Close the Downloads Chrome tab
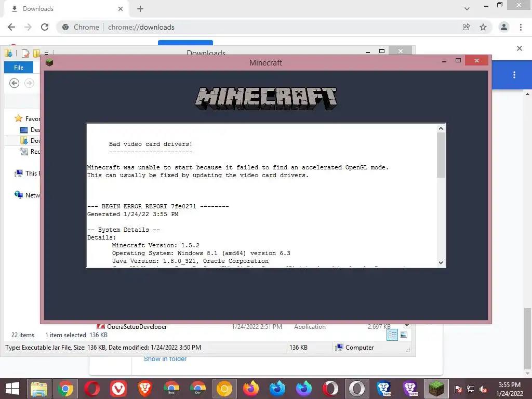The width and height of the screenshot is (532, 399). point(121,9)
